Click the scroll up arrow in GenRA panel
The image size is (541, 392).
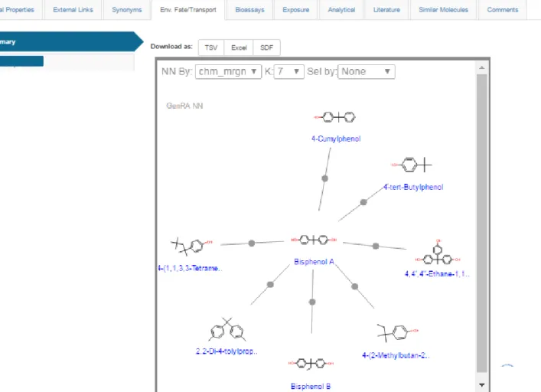pos(481,67)
